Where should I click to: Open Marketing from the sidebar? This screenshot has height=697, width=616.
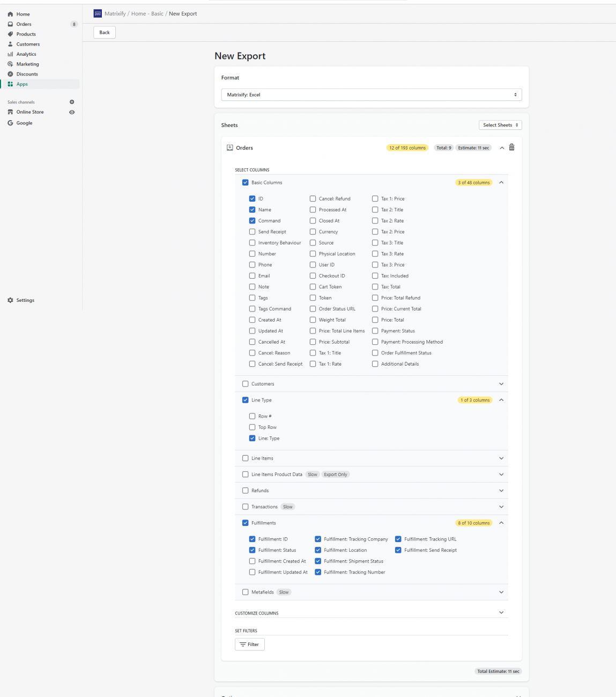[27, 64]
